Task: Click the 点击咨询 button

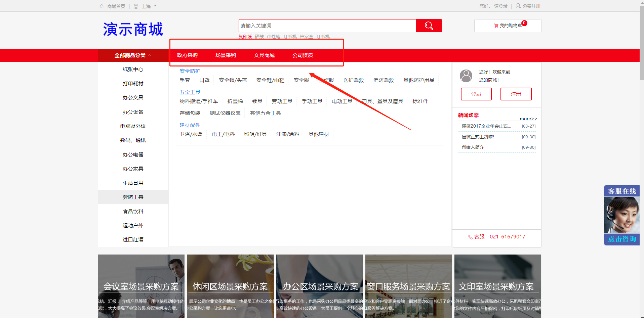Action: tap(622, 239)
